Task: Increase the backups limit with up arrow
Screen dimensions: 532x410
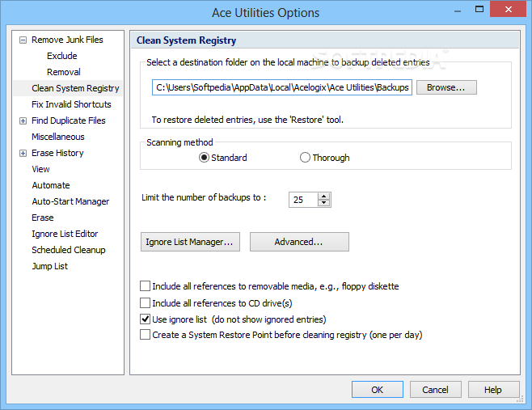Action: tap(324, 197)
